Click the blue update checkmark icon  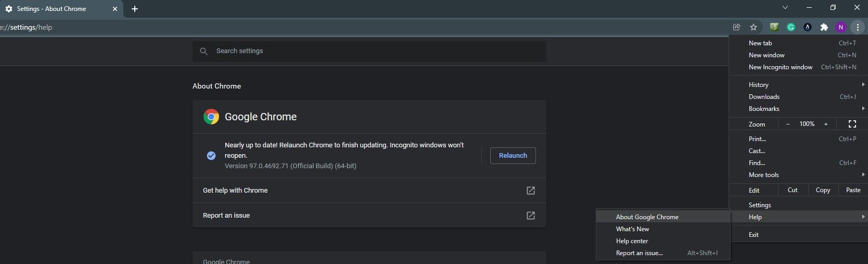click(x=211, y=156)
